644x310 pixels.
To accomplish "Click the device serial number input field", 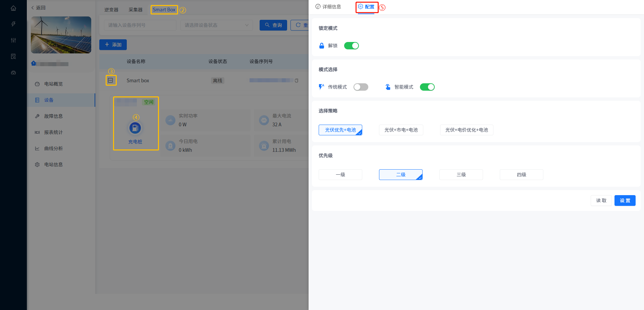I will [x=140, y=25].
